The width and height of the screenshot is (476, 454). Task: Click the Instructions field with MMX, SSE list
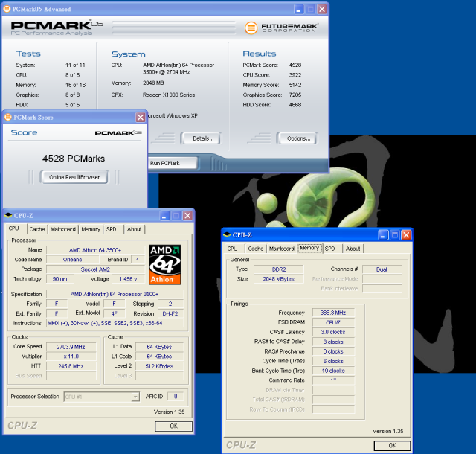[115, 323]
